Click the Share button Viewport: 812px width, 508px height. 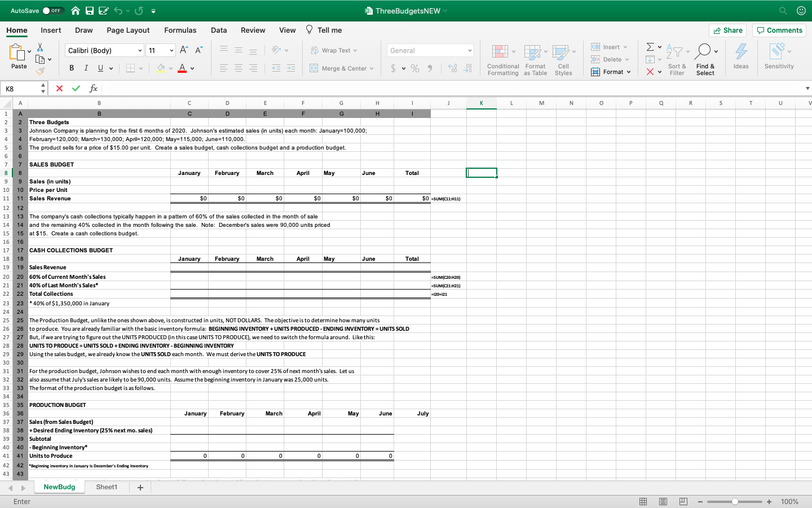(x=727, y=30)
